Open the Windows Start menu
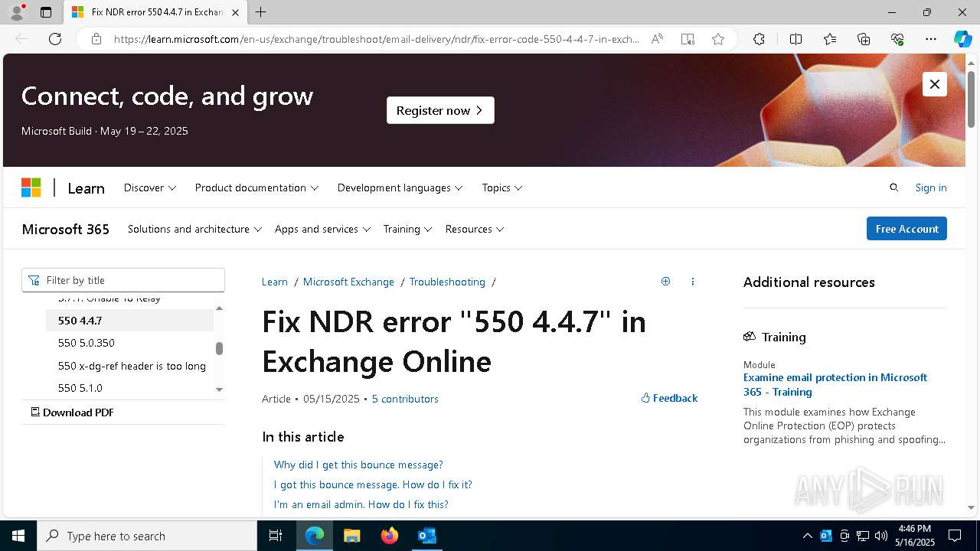The image size is (980, 551). pyautogui.click(x=18, y=536)
